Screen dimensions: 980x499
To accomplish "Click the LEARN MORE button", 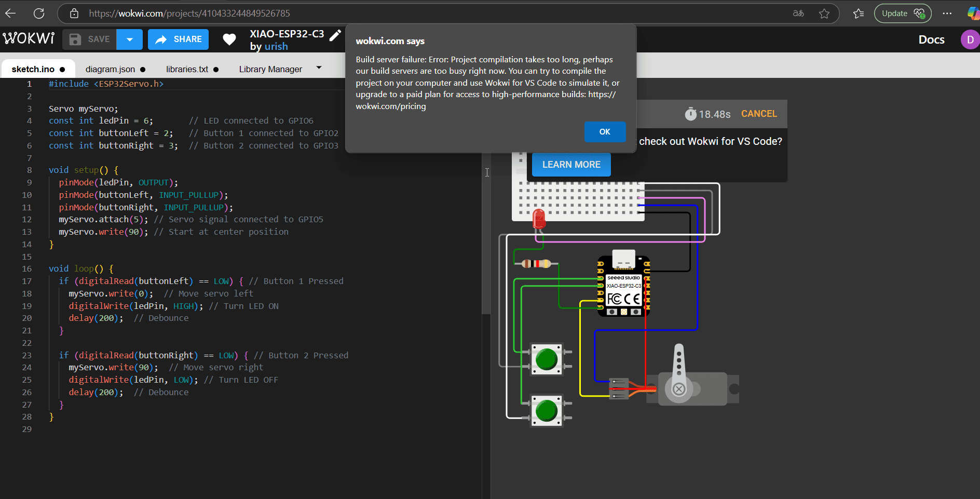I will (x=571, y=165).
